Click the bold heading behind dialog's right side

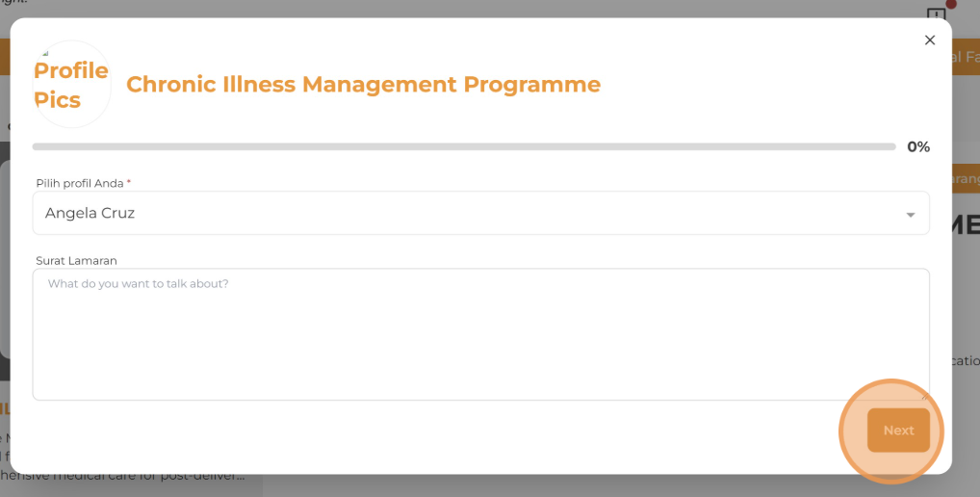pyautogui.click(x=965, y=225)
